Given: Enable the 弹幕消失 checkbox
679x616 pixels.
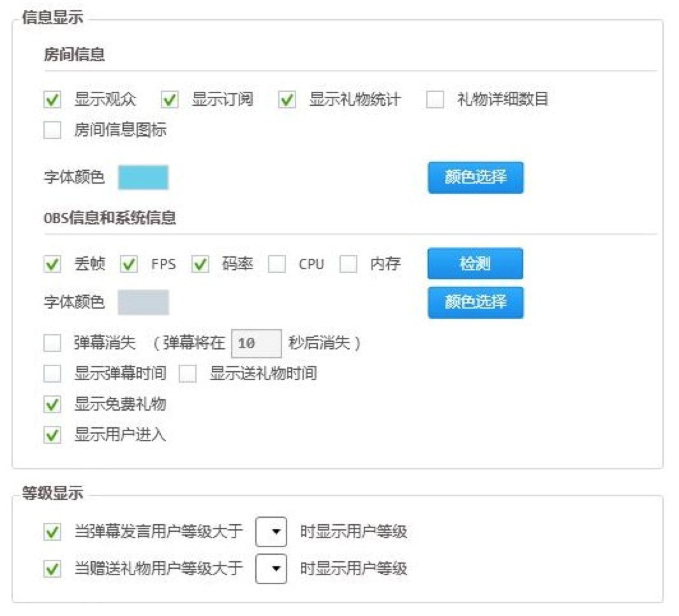Looking at the screenshot, I should click(52, 344).
